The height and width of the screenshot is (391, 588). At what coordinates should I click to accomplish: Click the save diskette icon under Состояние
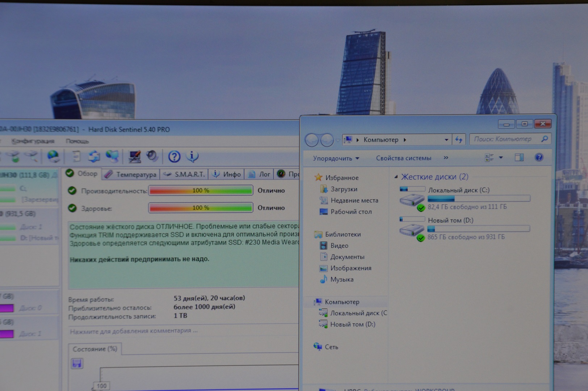[77, 363]
